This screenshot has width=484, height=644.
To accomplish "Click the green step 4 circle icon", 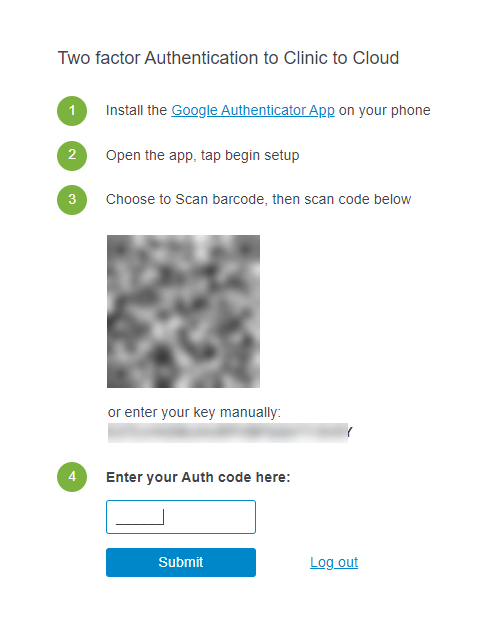I will point(72,477).
